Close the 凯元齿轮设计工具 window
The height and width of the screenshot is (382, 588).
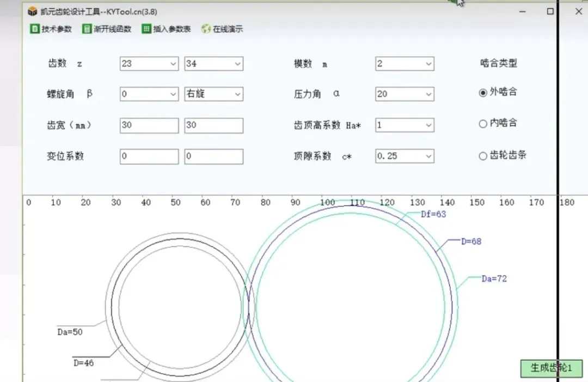579,11
